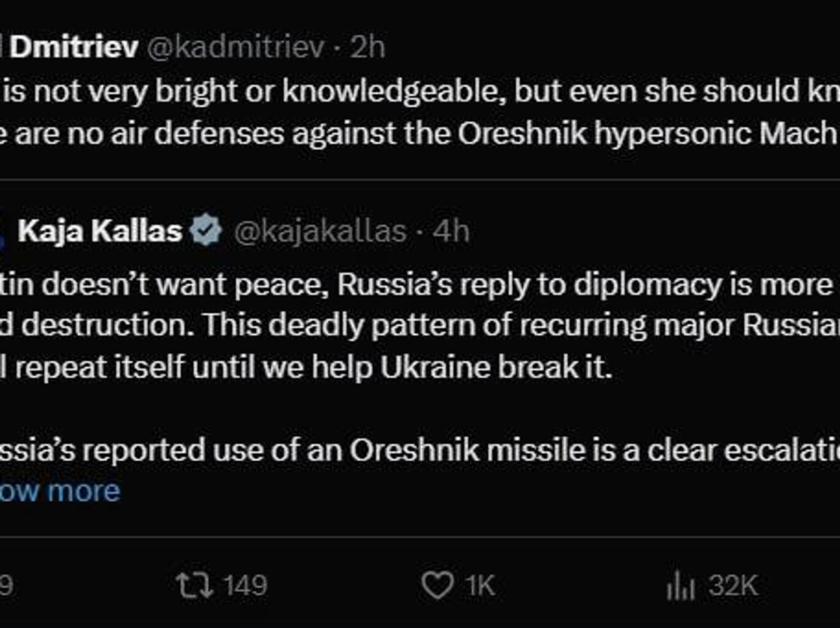Open Dmitriev's profile name link
Image resolution: width=840 pixels, height=628 pixels.
tap(73, 47)
